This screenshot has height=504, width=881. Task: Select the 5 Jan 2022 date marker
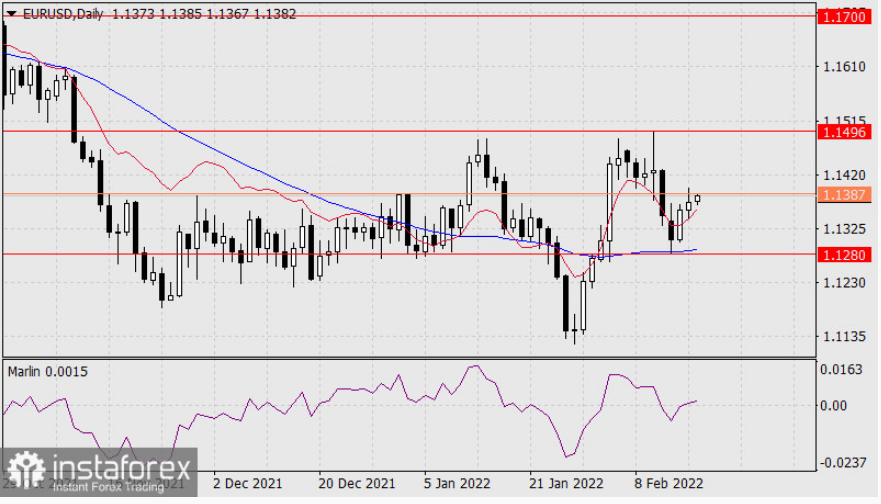457,483
